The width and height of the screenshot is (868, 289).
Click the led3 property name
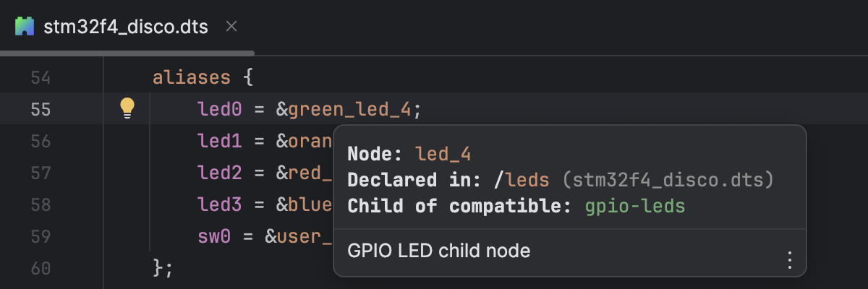(220, 204)
